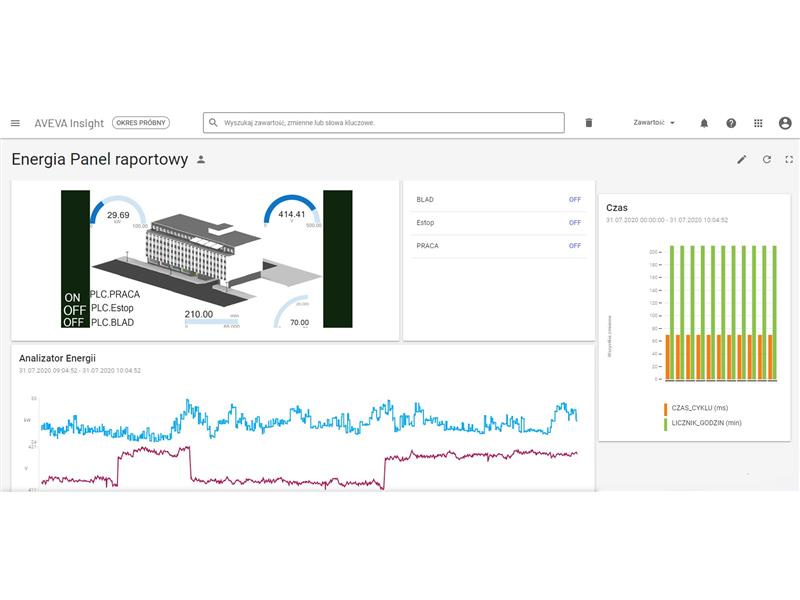The image size is (800, 600).
Task: Click the ON status for PLC.PRACA
Action: [x=72, y=297]
